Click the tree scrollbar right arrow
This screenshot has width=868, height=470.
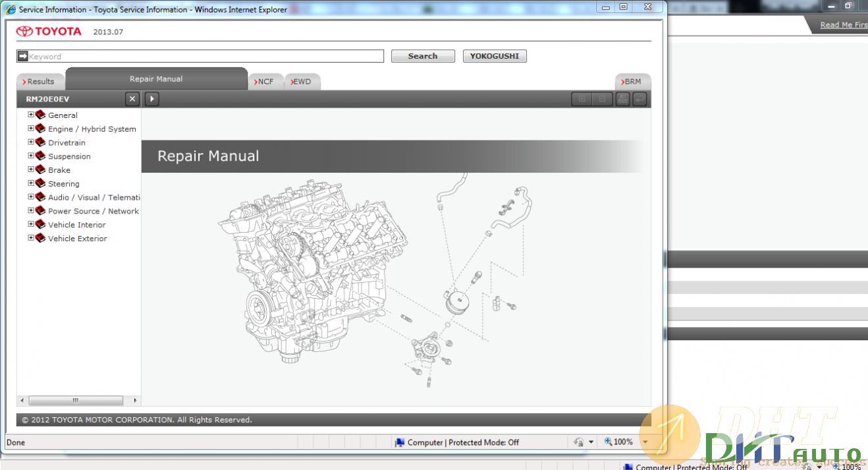(136, 400)
